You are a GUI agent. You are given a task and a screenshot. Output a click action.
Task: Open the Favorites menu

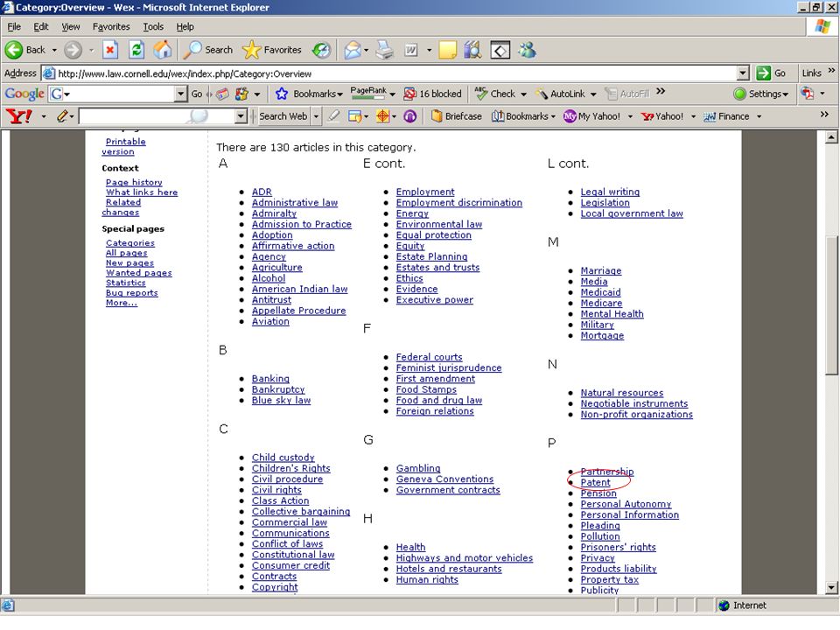(111, 26)
